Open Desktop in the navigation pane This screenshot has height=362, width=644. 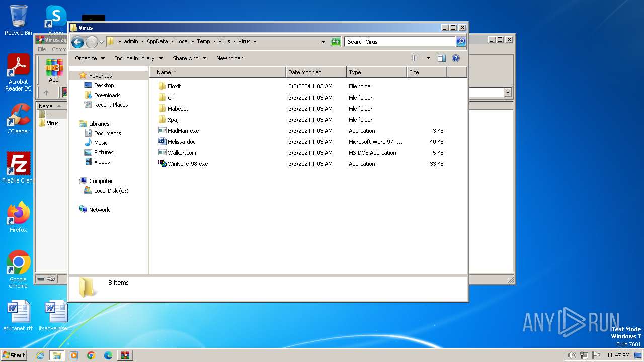tap(104, 85)
